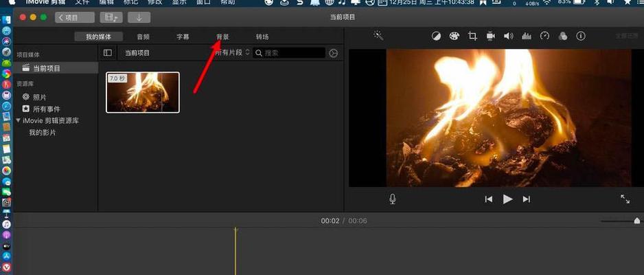This screenshot has height=275, width=644.
Task: Open clip filter and audio effects
Action: (563, 36)
